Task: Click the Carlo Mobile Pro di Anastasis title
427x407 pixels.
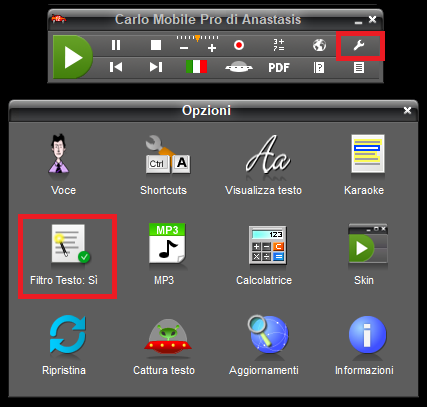Action: coord(208,19)
